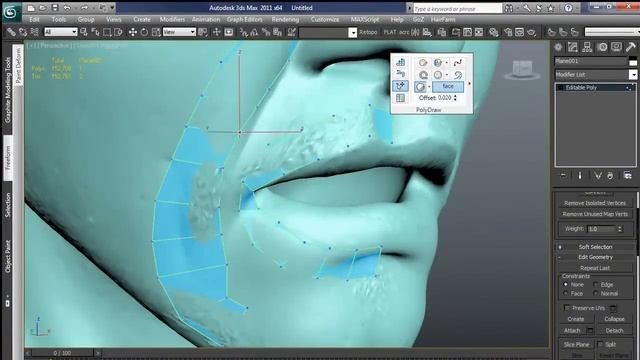Click the Plane001 object color swatch
This screenshot has height=360, width=640.
[633, 62]
